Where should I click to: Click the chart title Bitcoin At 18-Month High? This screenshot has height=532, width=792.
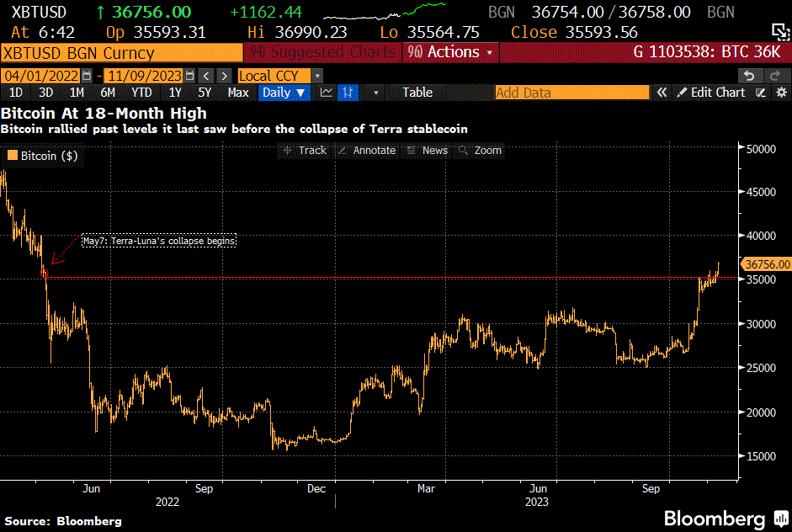(x=104, y=113)
